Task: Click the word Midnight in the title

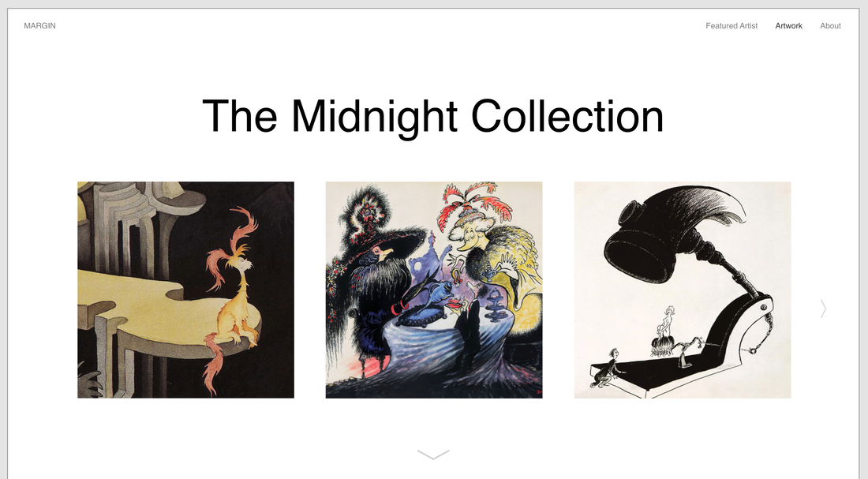Action: point(374,116)
